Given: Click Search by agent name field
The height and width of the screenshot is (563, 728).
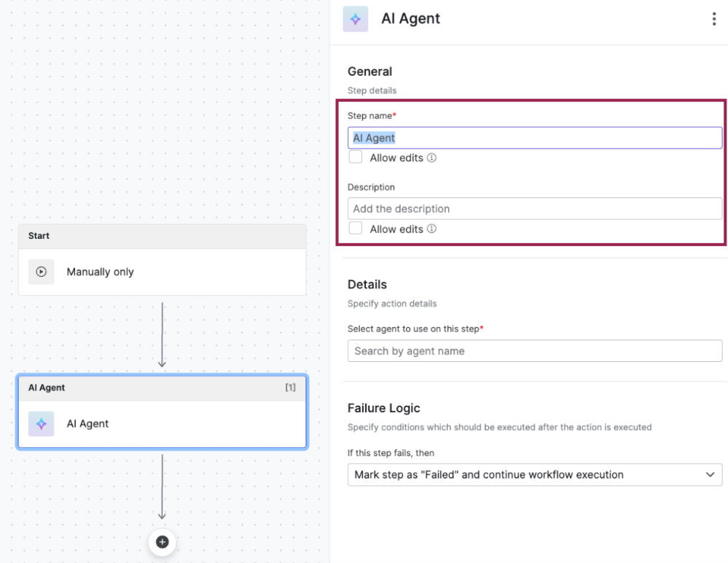Looking at the screenshot, I should (535, 351).
